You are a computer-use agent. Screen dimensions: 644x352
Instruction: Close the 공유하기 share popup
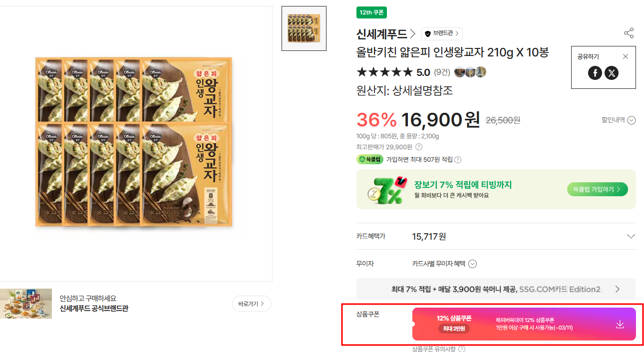pos(626,56)
